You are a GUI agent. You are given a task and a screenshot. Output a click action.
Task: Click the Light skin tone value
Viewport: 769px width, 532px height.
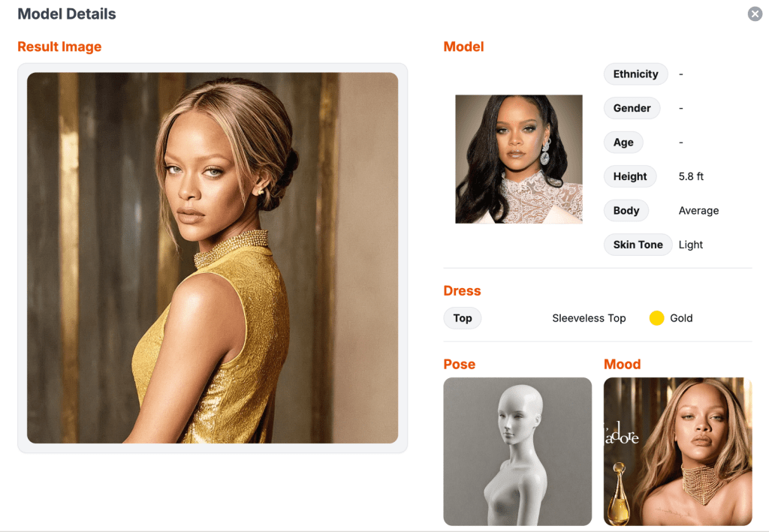[x=691, y=245]
